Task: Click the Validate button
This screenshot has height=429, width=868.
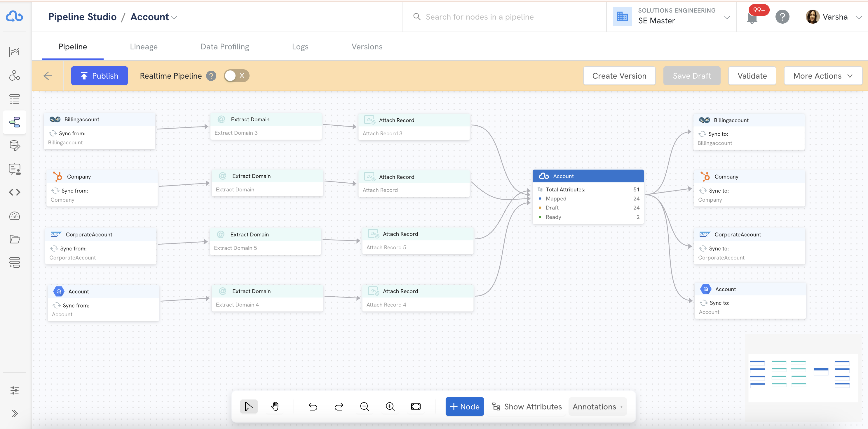Action: coord(752,76)
